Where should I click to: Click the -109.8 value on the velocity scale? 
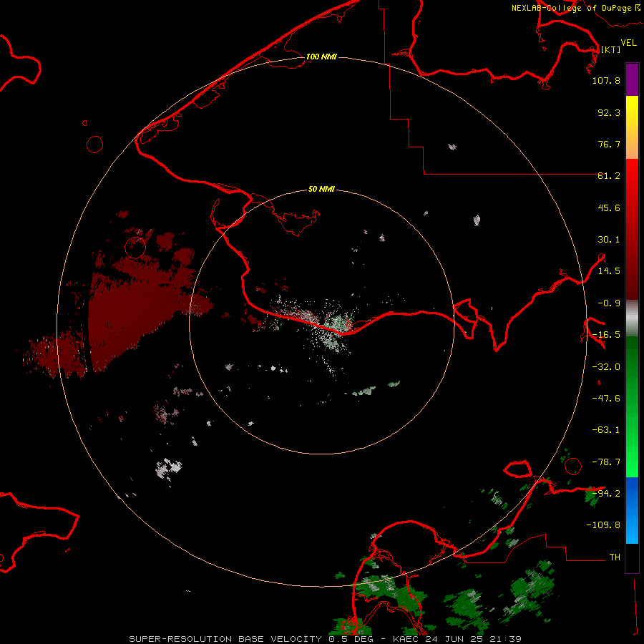603,525
